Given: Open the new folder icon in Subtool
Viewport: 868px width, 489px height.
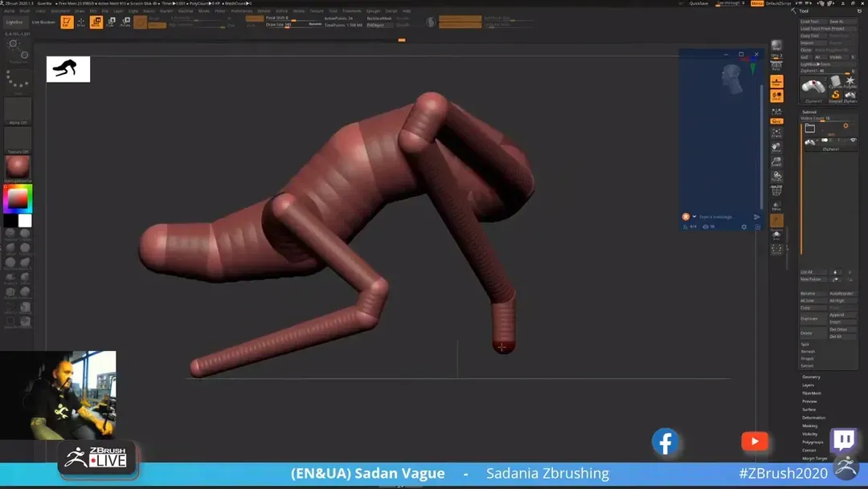Looking at the screenshot, I should point(810,128).
